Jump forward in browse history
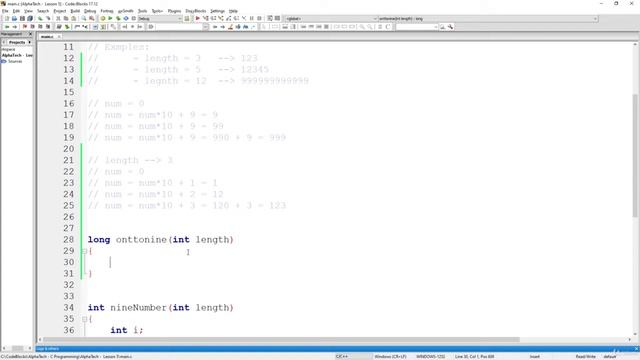Viewport: 640px width, 360px height. pyautogui.click(x=15, y=27)
